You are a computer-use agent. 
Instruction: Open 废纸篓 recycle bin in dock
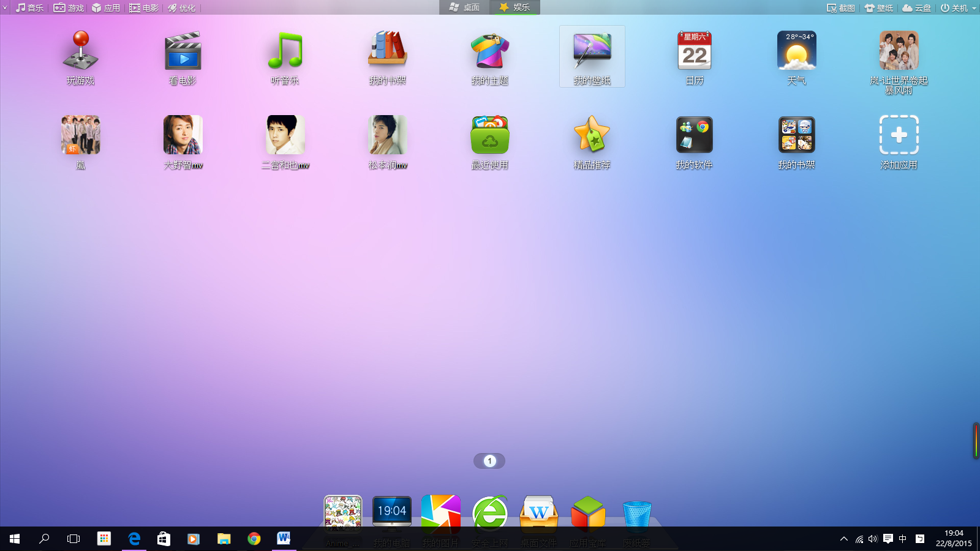click(x=636, y=514)
